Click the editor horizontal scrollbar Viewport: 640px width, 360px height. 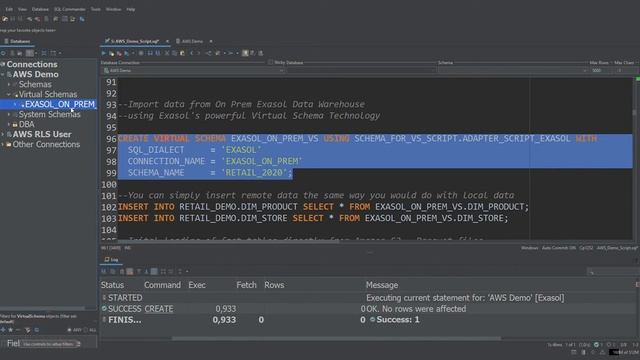(x=229, y=241)
